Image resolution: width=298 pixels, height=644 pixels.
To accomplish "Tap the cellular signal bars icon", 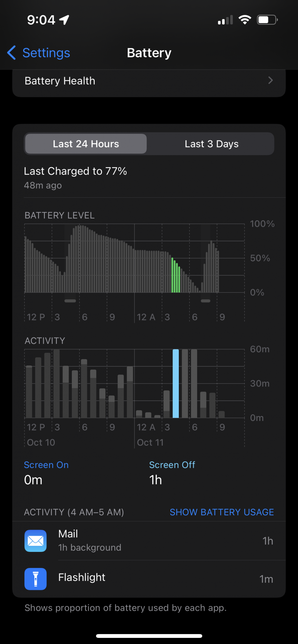I will [225, 20].
